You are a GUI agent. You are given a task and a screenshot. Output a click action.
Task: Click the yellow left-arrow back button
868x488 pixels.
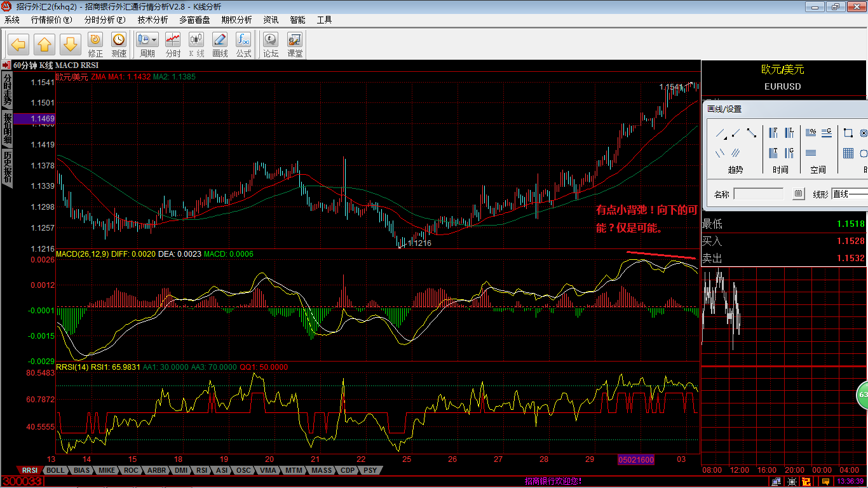(18, 44)
